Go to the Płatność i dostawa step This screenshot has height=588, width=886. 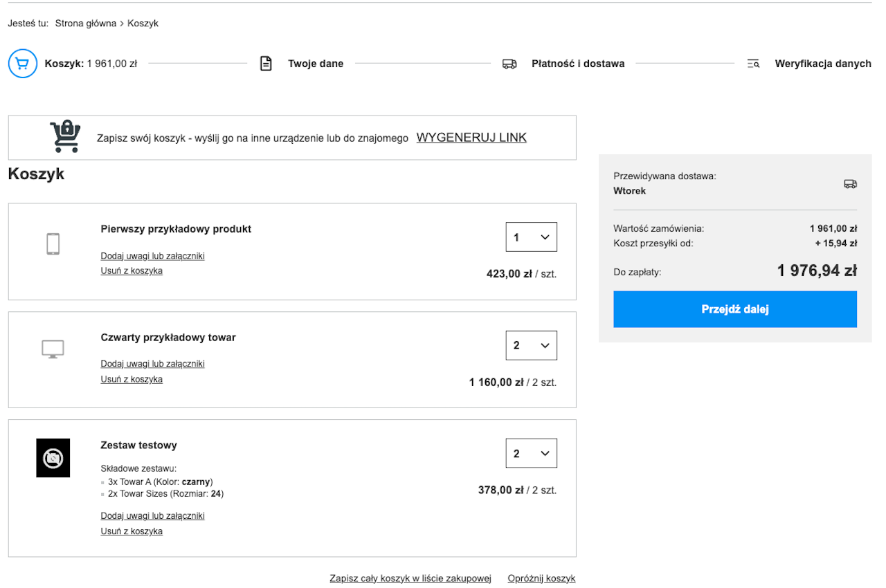tap(578, 64)
